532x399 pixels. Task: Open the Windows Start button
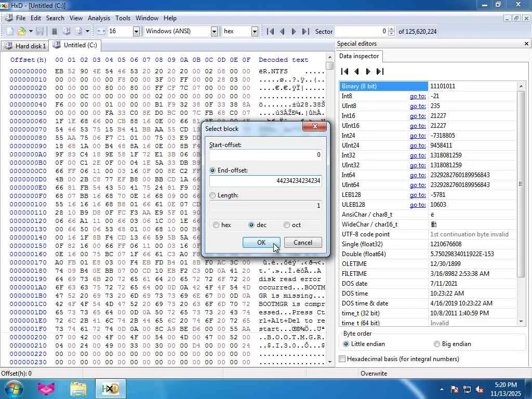[x=13, y=389]
